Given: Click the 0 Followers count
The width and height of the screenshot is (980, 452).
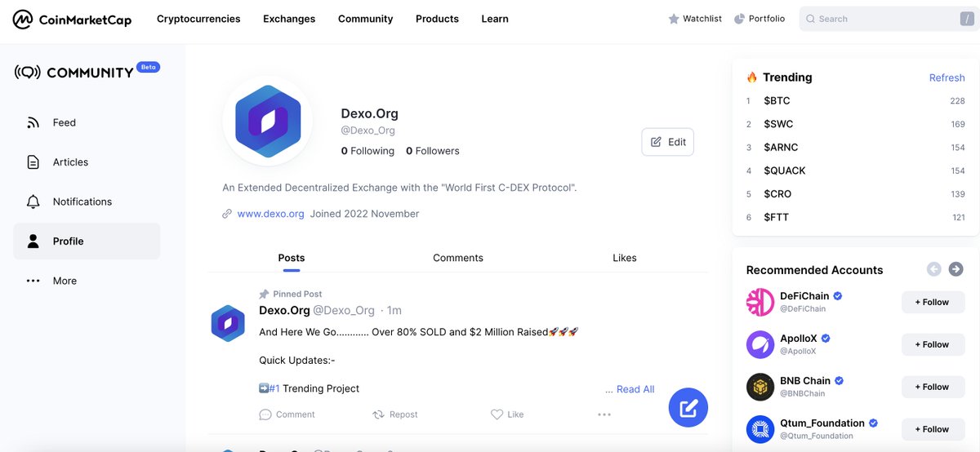Looking at the screenshot, I should pos(433,151).
